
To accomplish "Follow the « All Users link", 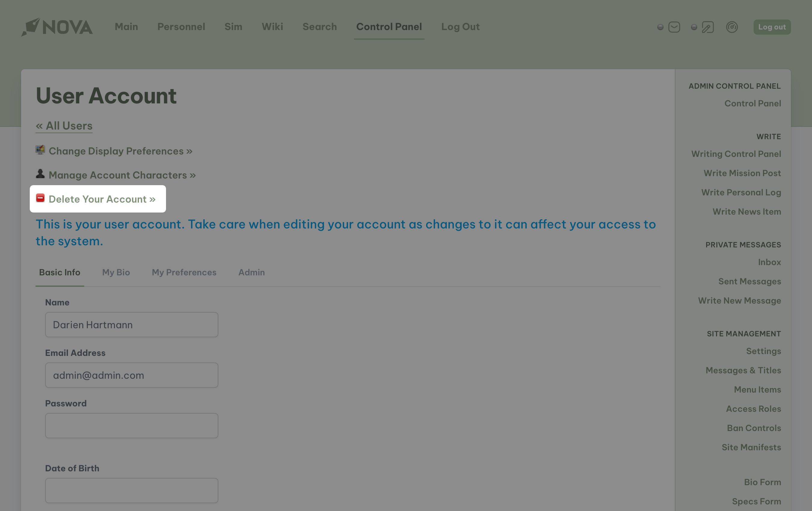I will 64,126.
